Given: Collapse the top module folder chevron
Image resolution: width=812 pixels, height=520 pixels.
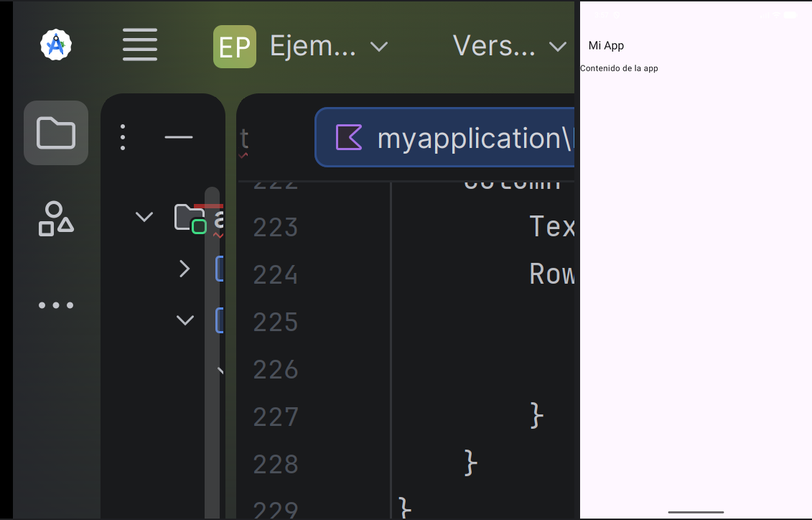Looking at the screenshot, I should coord(144,216).
